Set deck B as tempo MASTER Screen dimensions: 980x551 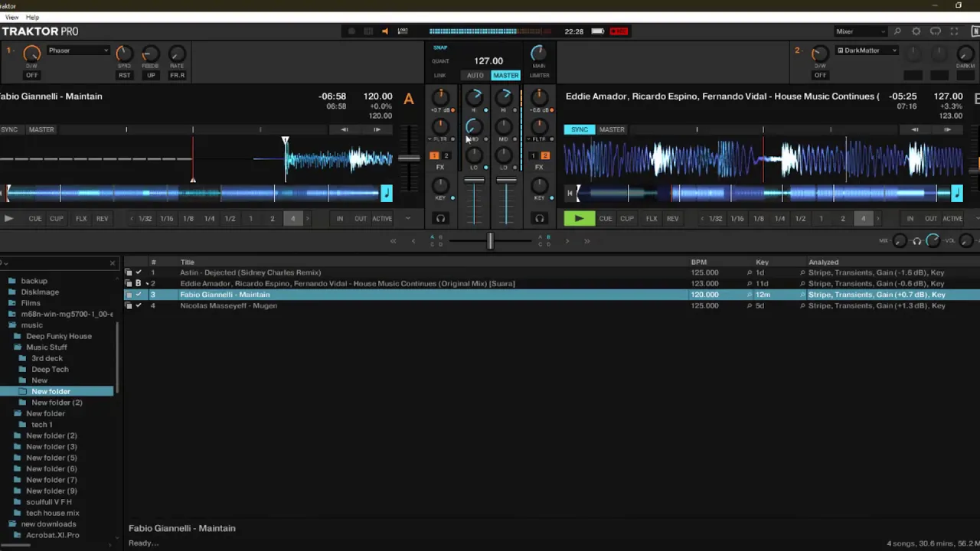(612, 129)
